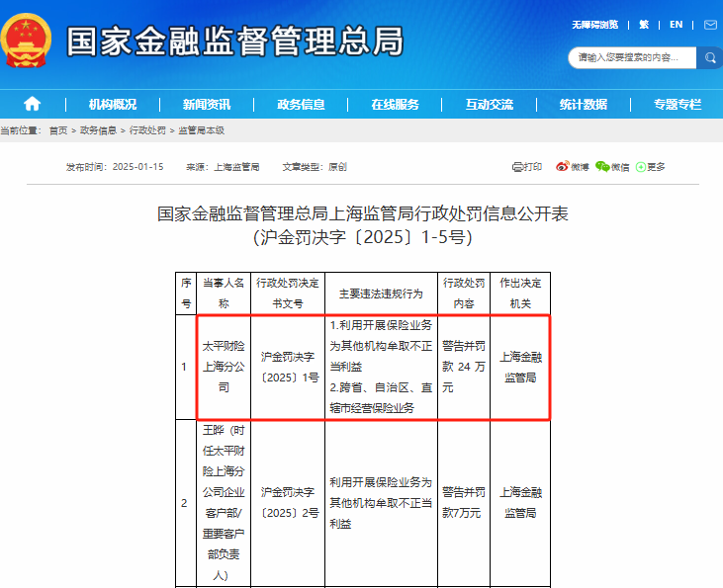Image resolution: width=723 pixels, height=588 pixels.
Task: Switch the site language to EN
Action: (677, 25)
